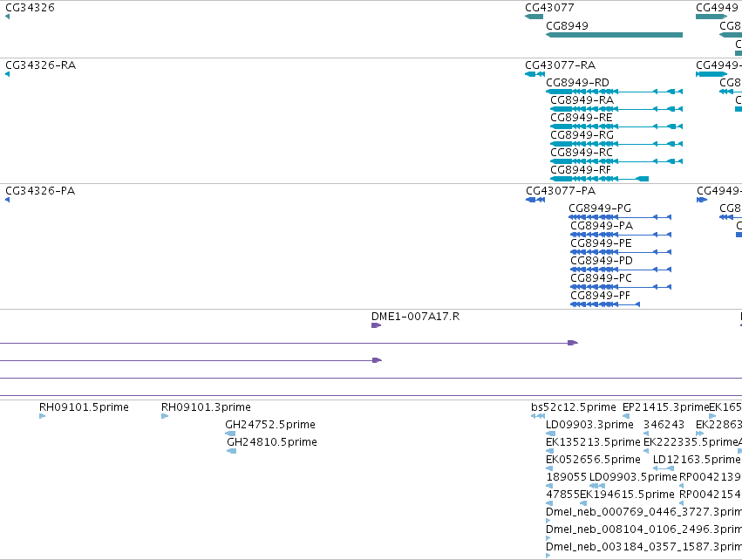Click the EK052656.5prime EST label

pyautogui.click(x=593, y=460)
